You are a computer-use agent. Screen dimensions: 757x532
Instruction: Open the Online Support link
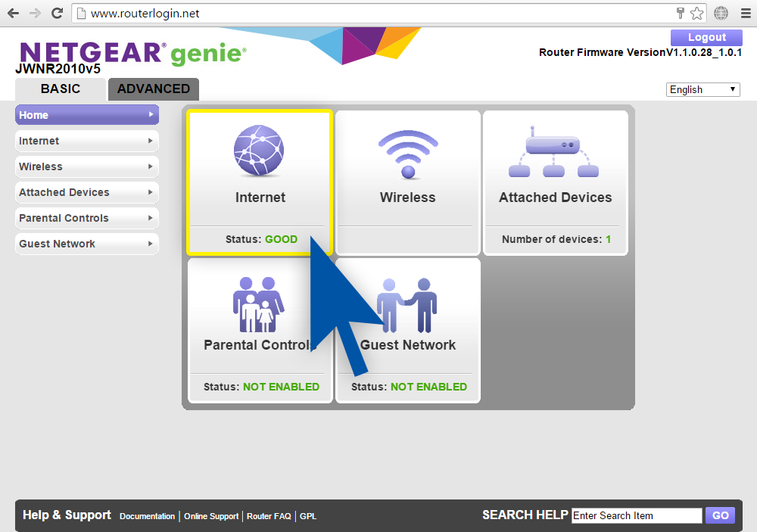point(211,516)
